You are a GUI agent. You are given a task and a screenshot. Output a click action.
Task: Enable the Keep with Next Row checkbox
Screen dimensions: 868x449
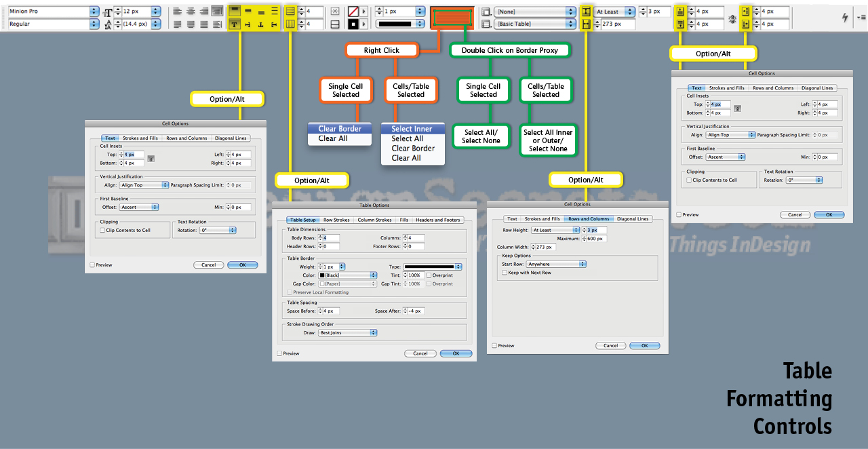(x=505, y=273)
